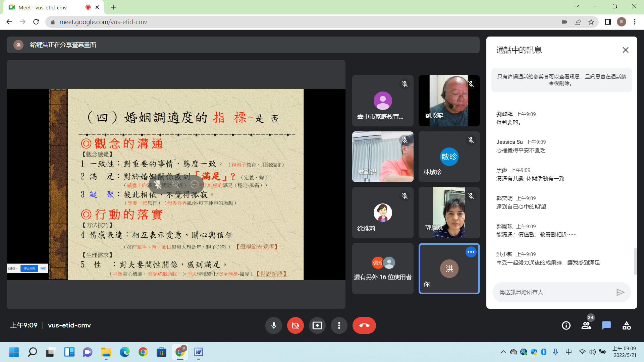
Task: Click the stop sharing button on slide
Action: click(29, 268)
